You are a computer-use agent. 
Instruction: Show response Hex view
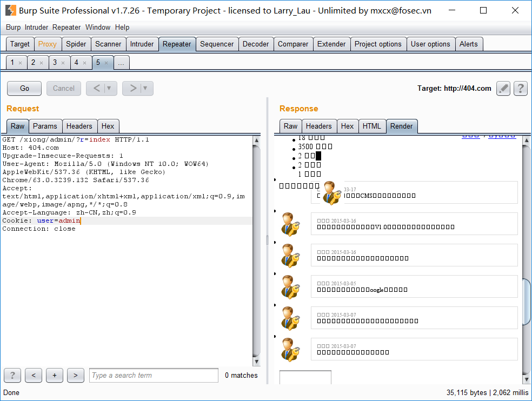coord(348,126)
